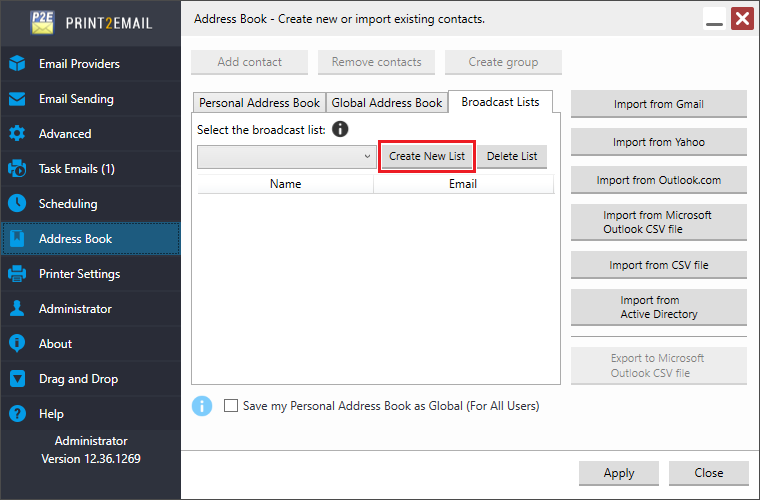Click Export to Microsoft Outlook CSV file
This screenshot has width=760, height=500.
click(x=659, y=366)
